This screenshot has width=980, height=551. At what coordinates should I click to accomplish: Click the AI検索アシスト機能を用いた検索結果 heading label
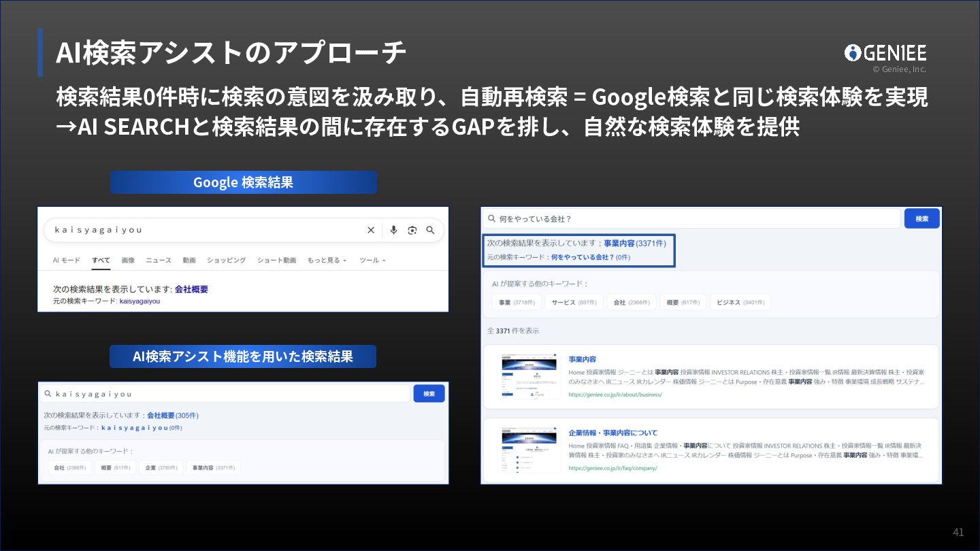point(243,356)
